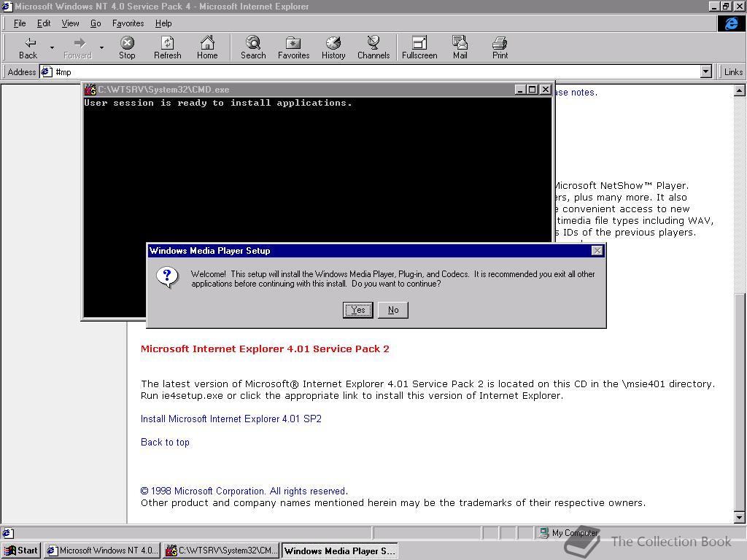Click the IE page icon in status bar
The height and width of the screenshot is (560, 747).
point(7,533)
